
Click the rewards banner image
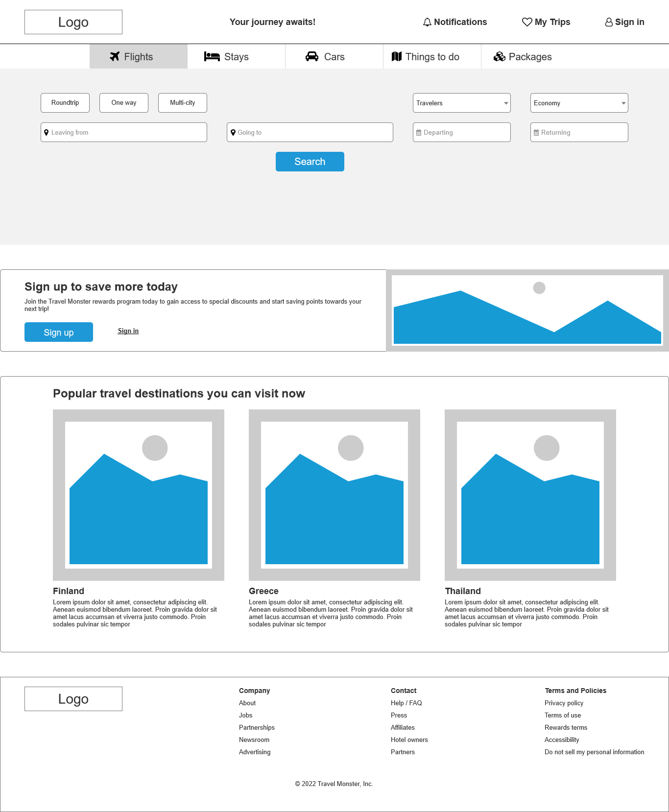[x=527, y=310]
